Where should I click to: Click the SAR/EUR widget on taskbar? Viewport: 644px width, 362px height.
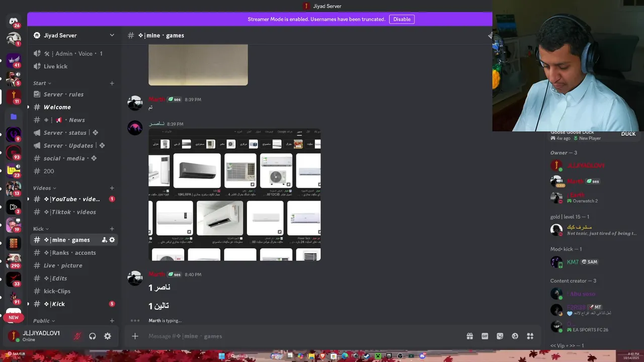point(16,355)
